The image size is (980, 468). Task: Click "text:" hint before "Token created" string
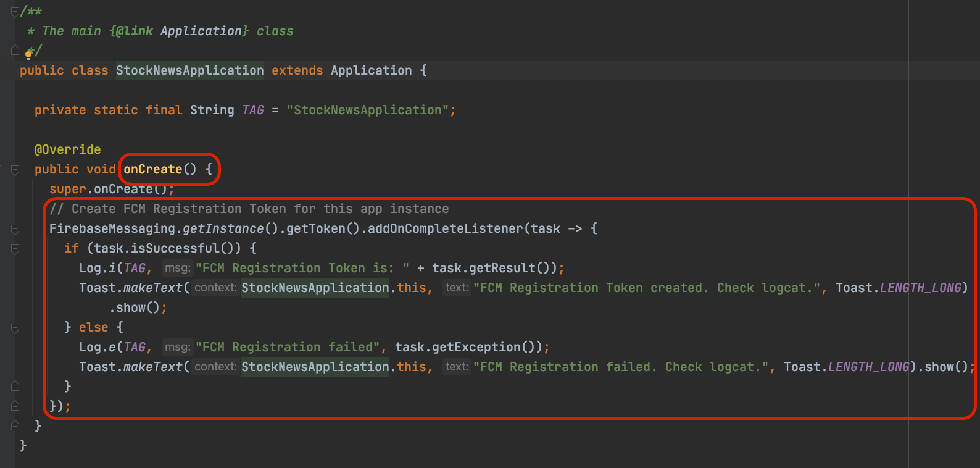[457, 288]
